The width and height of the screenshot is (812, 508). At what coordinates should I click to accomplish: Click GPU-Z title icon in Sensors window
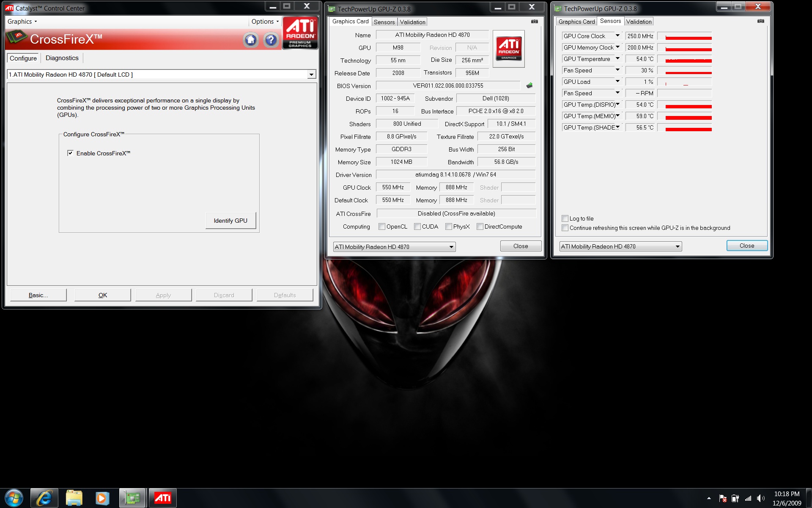click(x=558, y=8)
